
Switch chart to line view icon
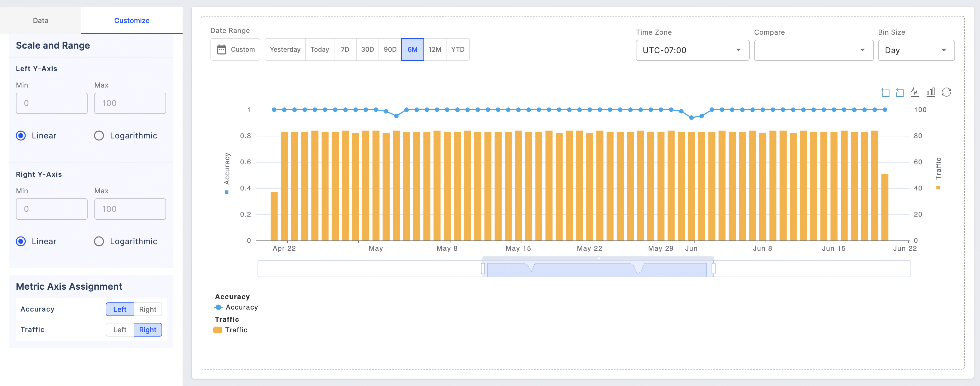click(915, 92)
